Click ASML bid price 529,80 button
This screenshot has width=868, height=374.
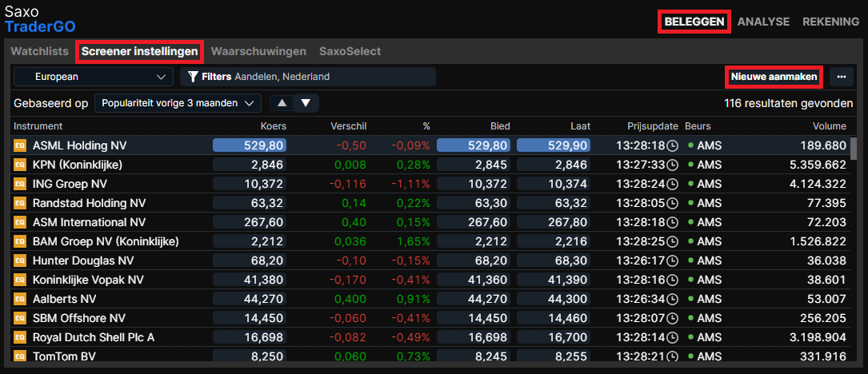pyautogui.click(x=474, y=145)
